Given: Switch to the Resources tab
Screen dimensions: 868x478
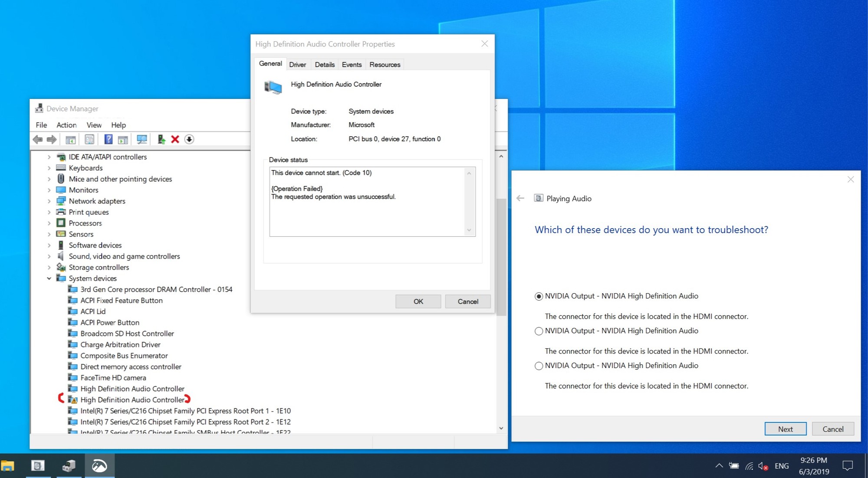Looking at the screenshot, I should (385, 64).
